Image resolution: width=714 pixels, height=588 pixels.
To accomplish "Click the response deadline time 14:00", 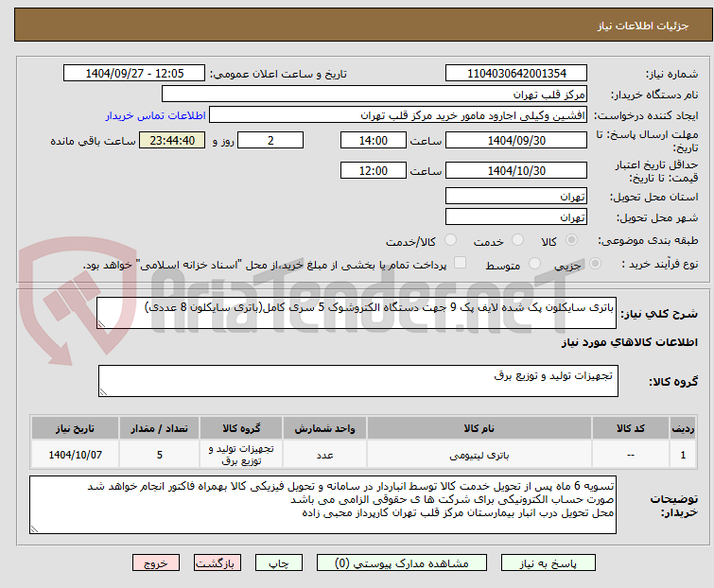I will (374, 140).
